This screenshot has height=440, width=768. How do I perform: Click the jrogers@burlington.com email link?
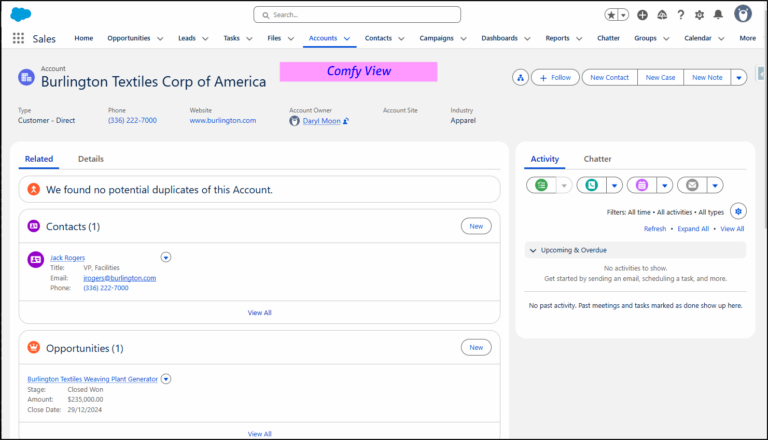tap(120, 278)
